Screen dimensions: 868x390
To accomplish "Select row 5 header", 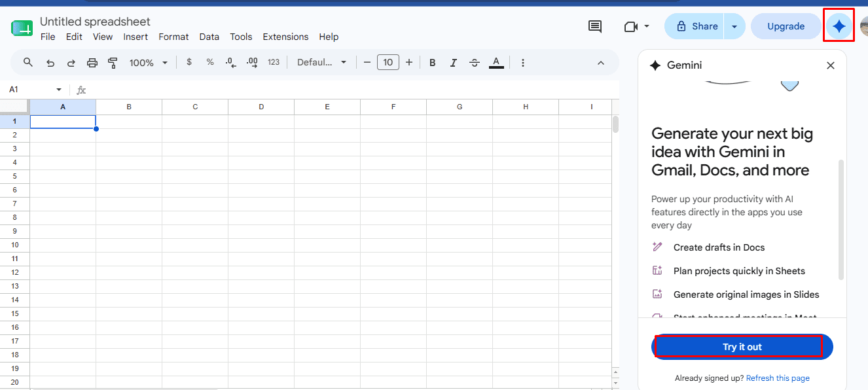I will pyautogui.click(x=14, y=176).
